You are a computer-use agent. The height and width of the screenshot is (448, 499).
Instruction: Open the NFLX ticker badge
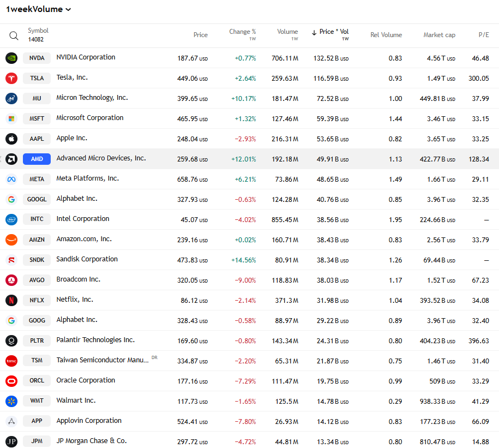point(37,300)
